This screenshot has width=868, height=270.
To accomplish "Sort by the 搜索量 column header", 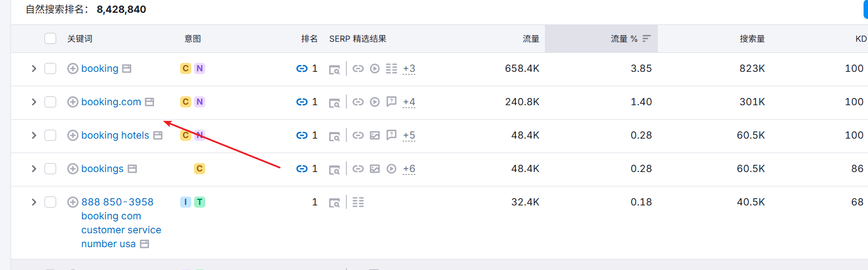I will point(752,39).
